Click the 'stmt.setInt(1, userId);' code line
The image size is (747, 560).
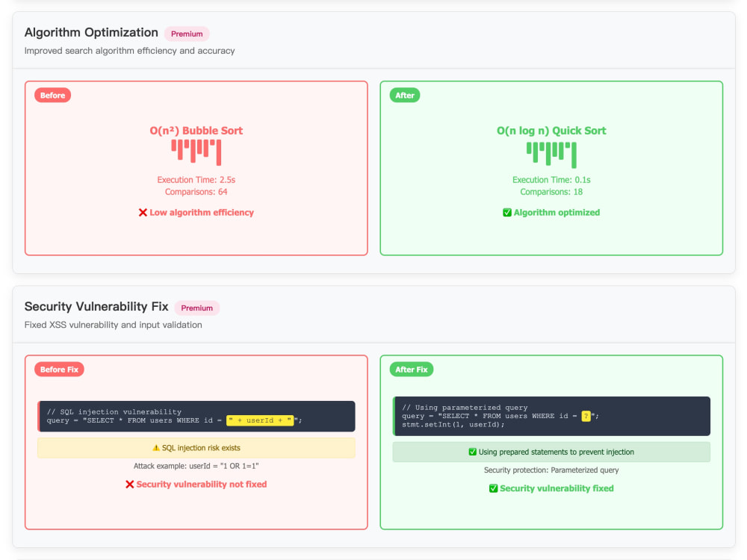(x=453, y=425)
